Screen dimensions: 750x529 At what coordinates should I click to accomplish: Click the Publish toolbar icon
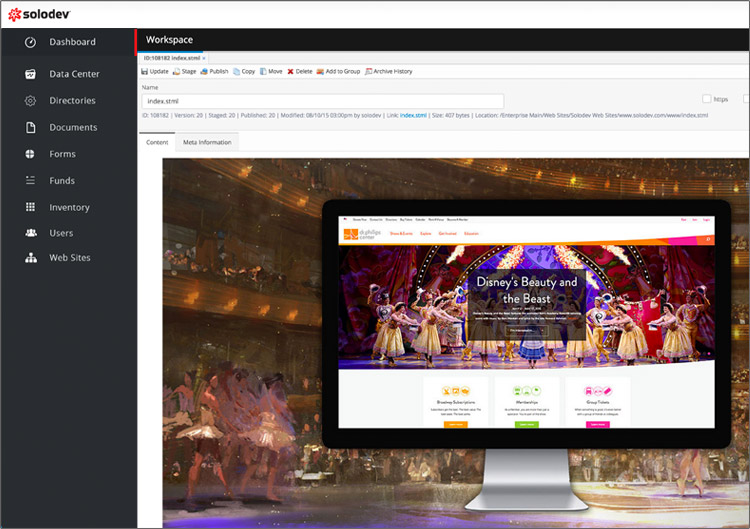(x=204, y=71)
